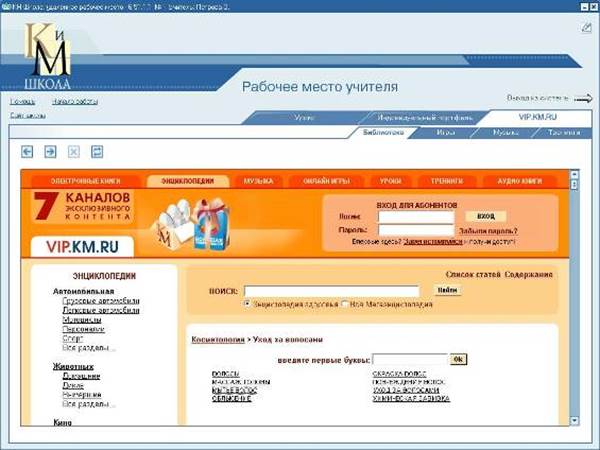Switch to the VIP.KM.RU tab
The height and width of the screenshot is (450, 600).
point(537,117)
